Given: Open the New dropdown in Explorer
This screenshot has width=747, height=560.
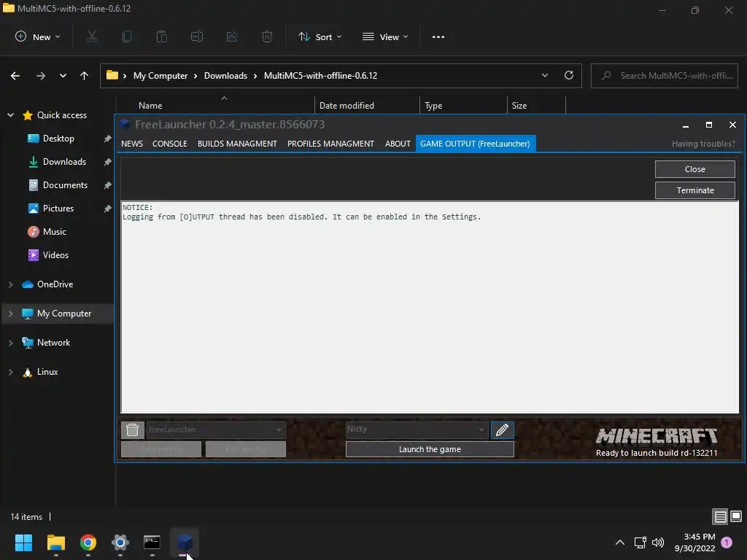Looking at the screenshot, I should click(38, 36).
